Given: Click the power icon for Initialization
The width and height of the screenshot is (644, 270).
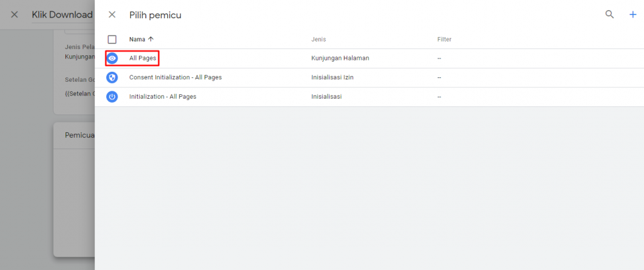Looking at the screenshot, I should point(112,96).
